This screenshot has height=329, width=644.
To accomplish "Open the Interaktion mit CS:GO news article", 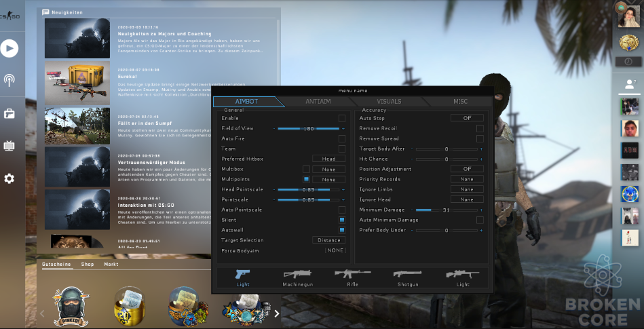I will [x=146, y=205].
